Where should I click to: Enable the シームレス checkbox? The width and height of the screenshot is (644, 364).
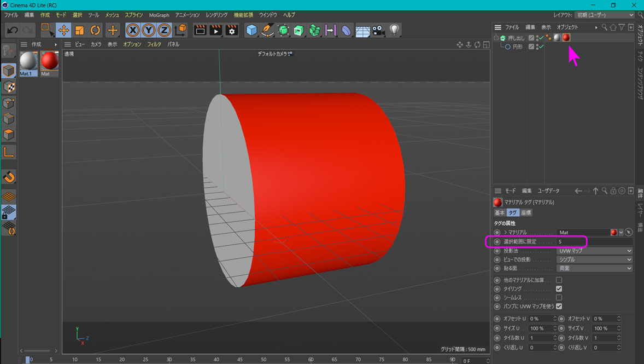(559, 298)
